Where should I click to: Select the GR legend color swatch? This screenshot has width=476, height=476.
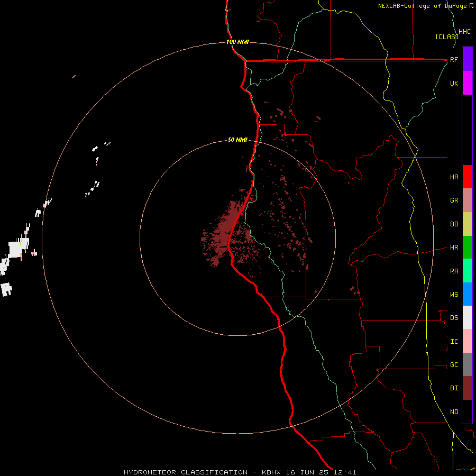[467, 200]
